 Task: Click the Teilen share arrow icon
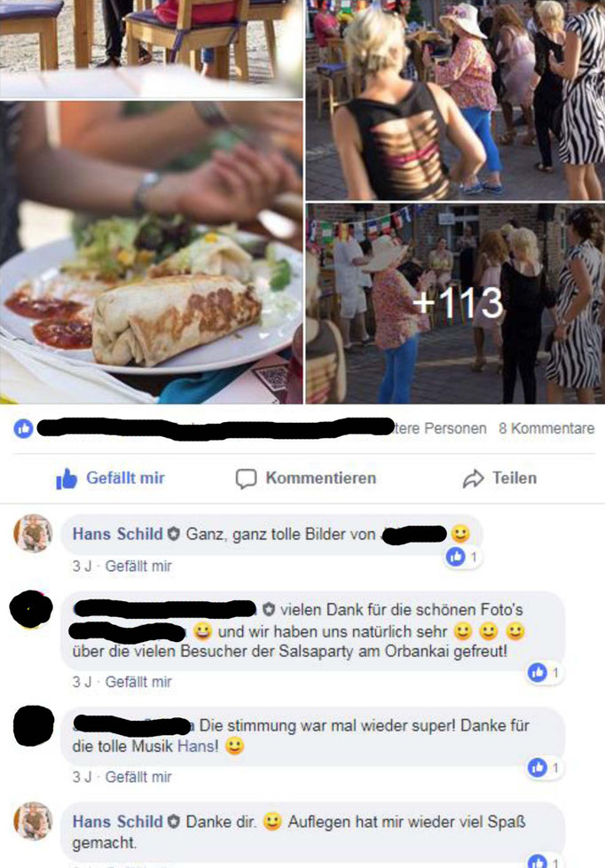pos(473,479)
